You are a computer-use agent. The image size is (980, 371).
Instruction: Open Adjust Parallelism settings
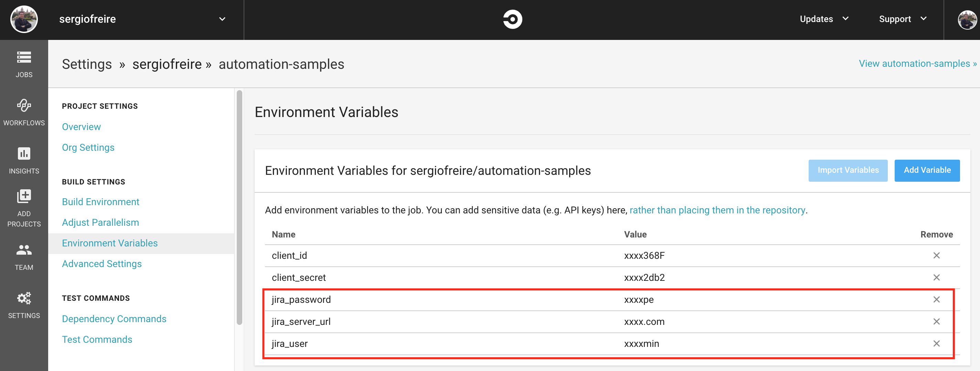(x=100, y=222)
